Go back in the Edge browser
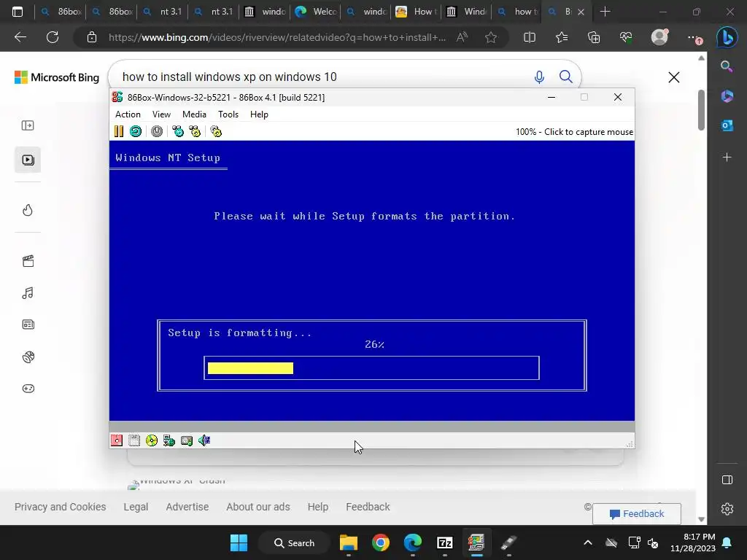The height and width of the screenshot is (560, 747). tap(20, 37)
